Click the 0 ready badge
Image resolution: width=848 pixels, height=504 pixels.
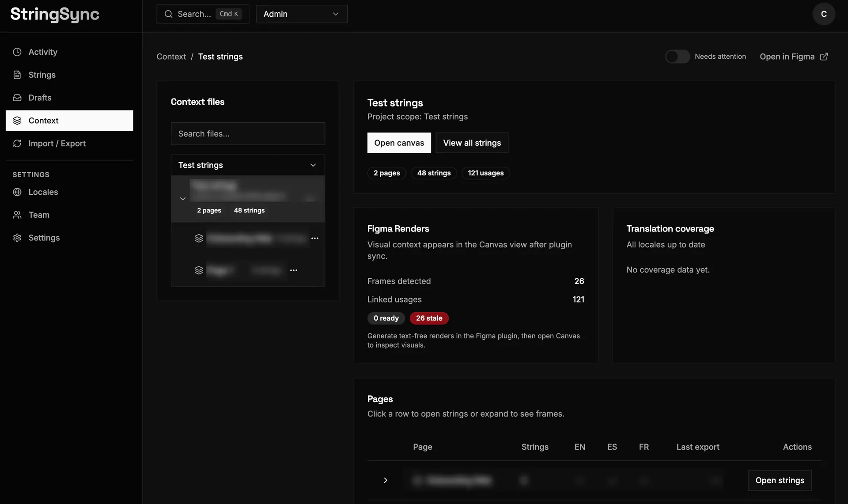point(386,318)
